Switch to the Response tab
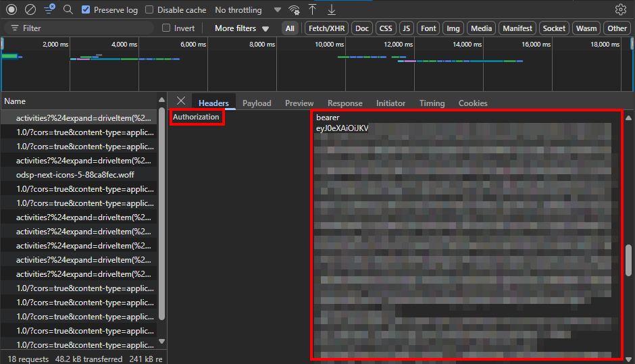Image resolution: width=635 pixels, height=364 pixels. tap(345, 103)
